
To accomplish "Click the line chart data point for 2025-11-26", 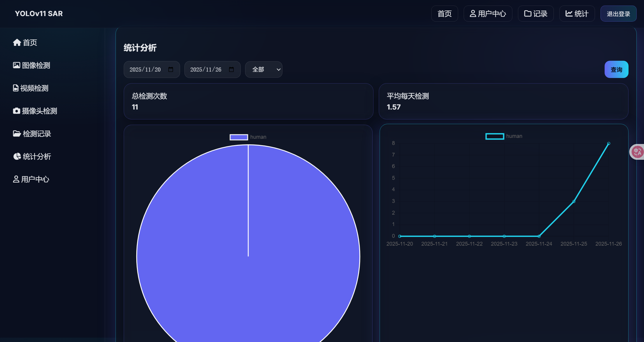I will point(608,143).
